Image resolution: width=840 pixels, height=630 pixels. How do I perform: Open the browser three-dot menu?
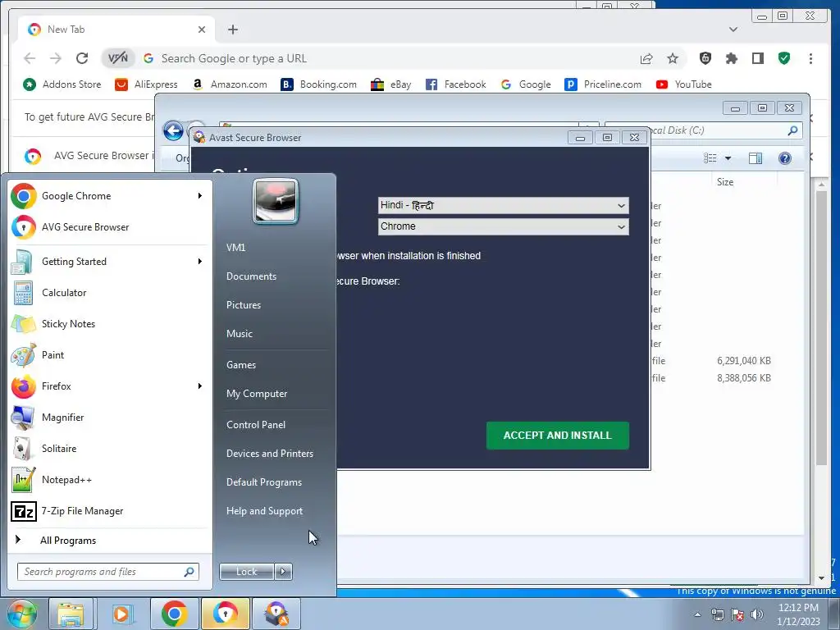point(810,58)
